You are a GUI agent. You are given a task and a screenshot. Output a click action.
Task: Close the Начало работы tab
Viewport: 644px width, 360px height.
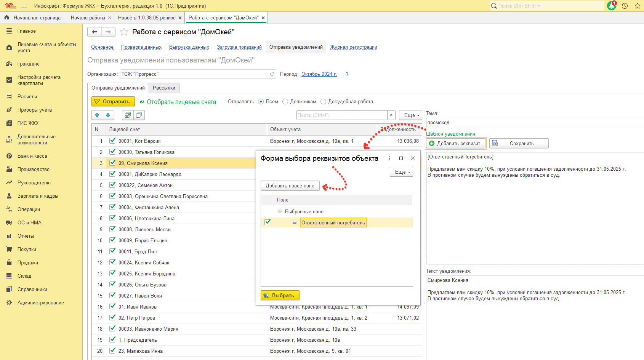coord(109,18)
